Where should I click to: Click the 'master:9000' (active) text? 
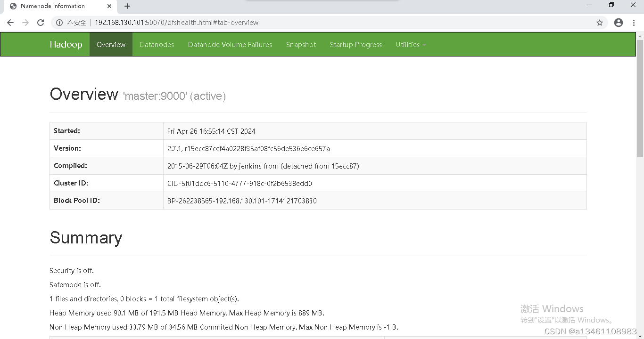tap(174, 96)
